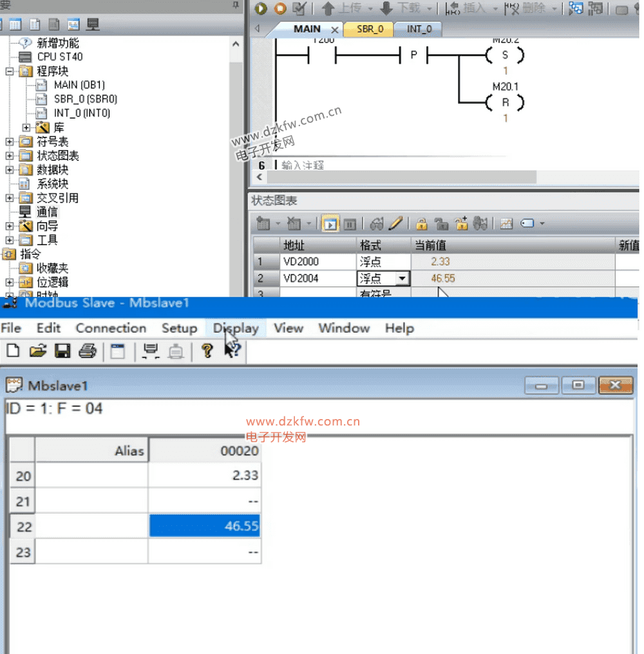Image resolution: width=644 pixels, height=654 pixels.
Task: Click the glasses read icon in status chart toolbar
Action: (x=377, y=224)
